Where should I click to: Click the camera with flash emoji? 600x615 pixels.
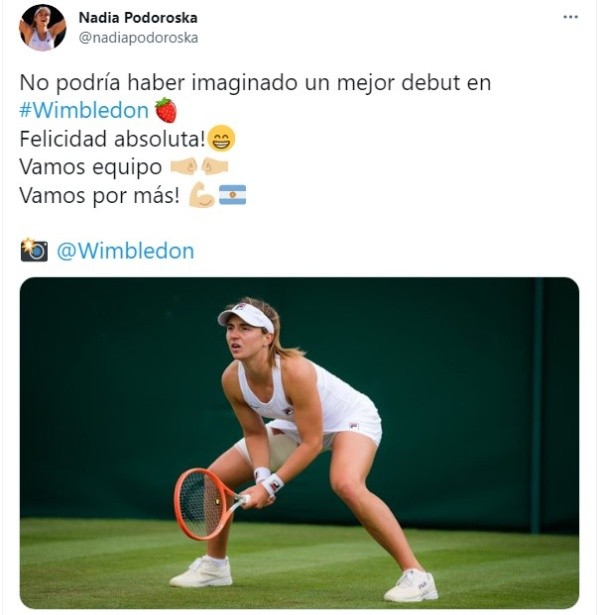coord(34,250)
